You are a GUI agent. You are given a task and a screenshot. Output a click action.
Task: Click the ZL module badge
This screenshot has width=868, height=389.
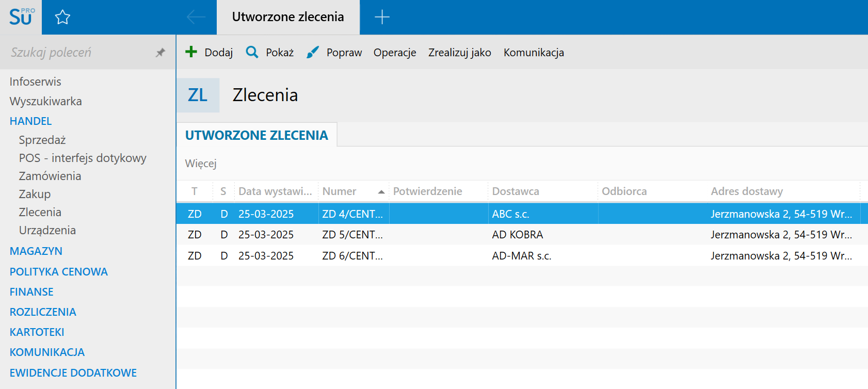click(x=198, y=95)
